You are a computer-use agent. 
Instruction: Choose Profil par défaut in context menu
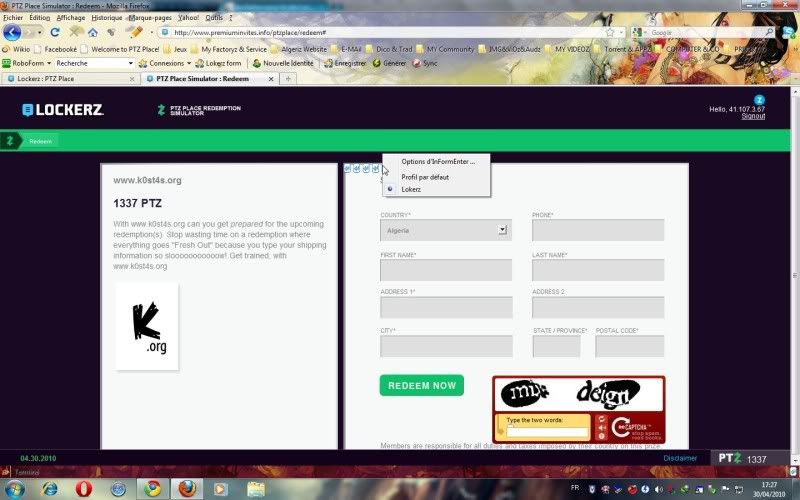(x=425, y=177)
